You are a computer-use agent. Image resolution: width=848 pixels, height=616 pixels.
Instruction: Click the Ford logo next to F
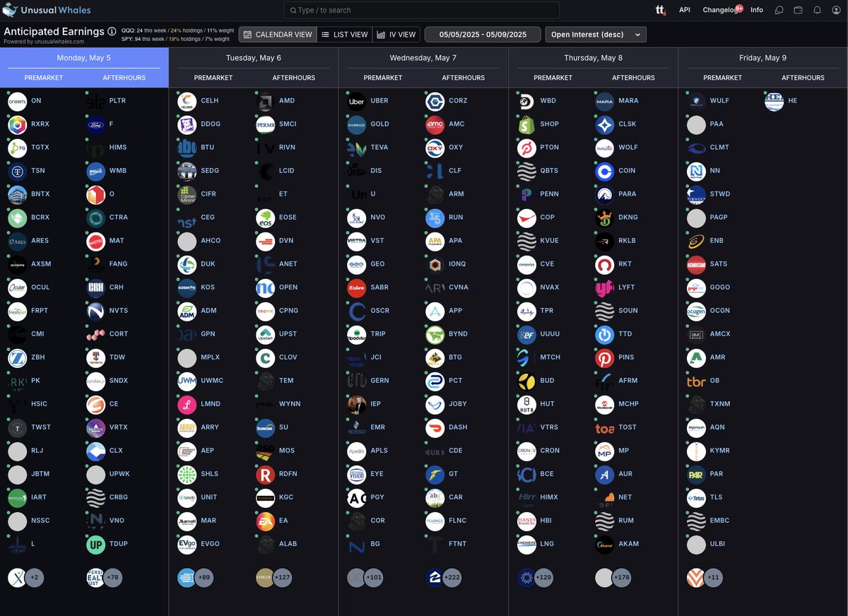pyautogui.click(x=96, y=125)
